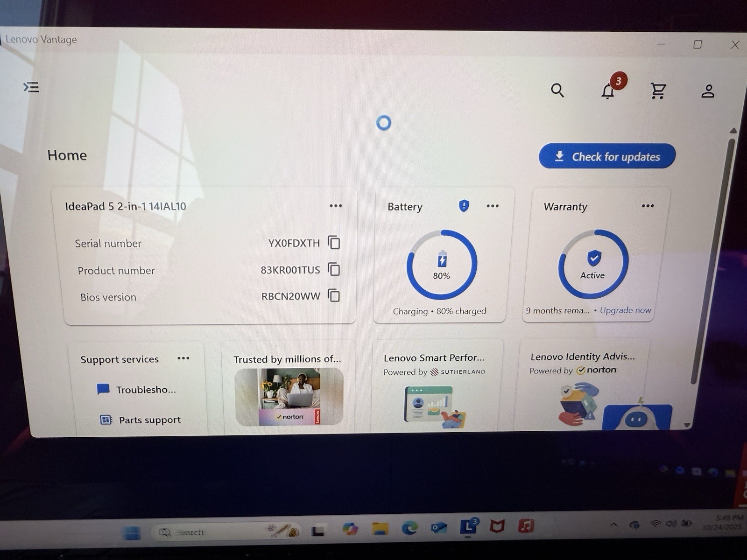Click the Charging 80% charged status text
The width and height of the screenshot is (747, 560).
pos(439,311)
